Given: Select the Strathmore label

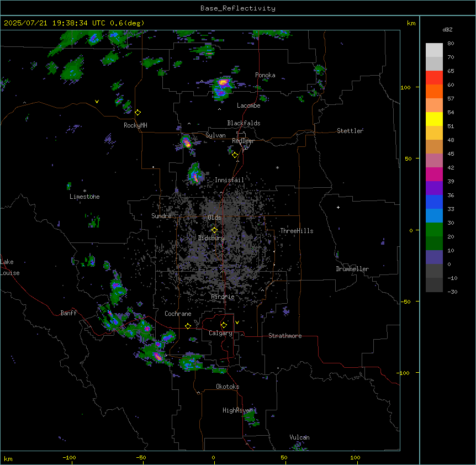Looking at the screenshot, I should (x=285, y=336).
